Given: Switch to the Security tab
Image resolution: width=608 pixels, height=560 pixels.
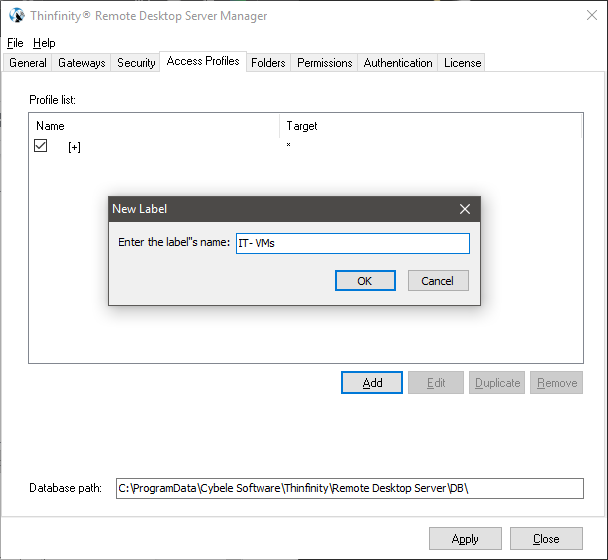Looking at the screenshot, I should click(x=136, y=63).
